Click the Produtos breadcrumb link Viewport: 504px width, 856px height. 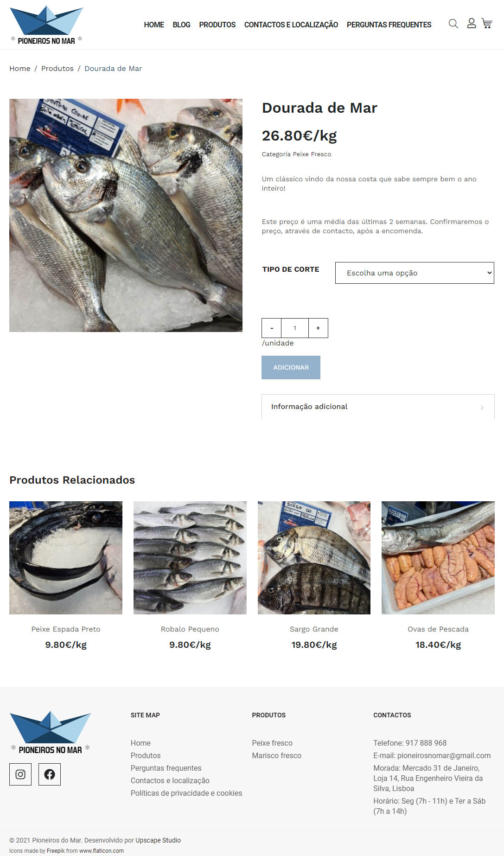click(57, 69)
